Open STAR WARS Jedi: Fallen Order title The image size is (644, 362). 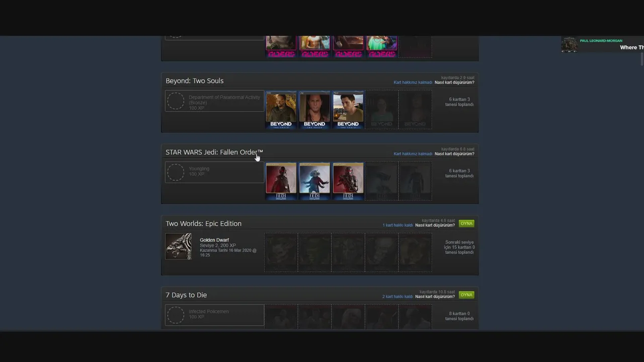pyautogui.click(x=214, y=152)
